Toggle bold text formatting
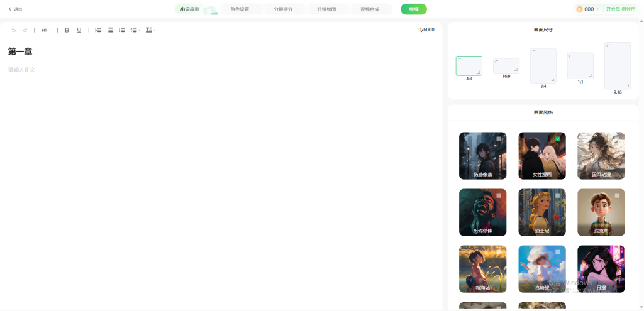The width and height of the screenshot is (644, 311). pyautogui.click(x=67, y=30)
